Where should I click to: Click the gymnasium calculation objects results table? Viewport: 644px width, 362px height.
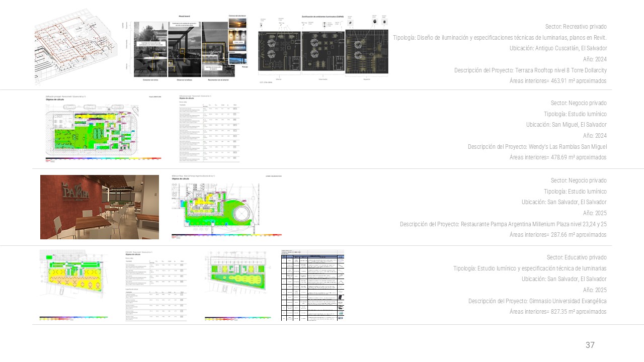pyautogui.click(x=155, y=285)
